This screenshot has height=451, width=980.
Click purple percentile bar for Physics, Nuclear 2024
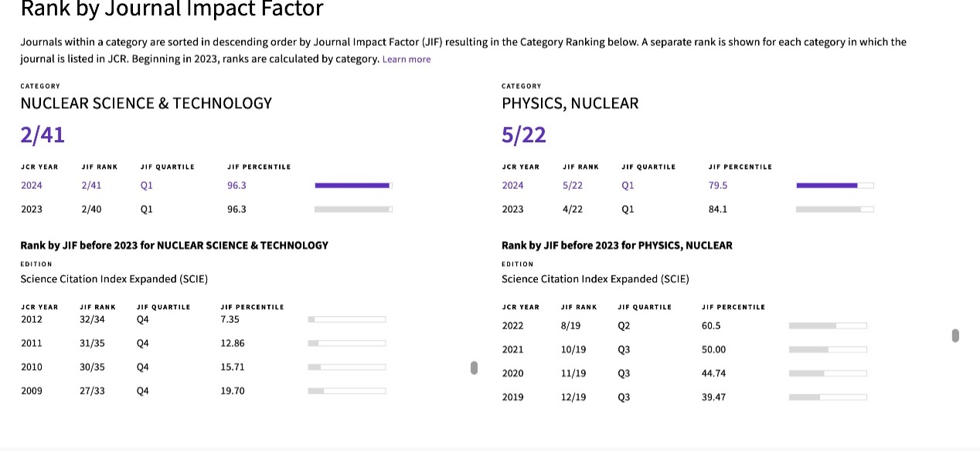(835, 185)
